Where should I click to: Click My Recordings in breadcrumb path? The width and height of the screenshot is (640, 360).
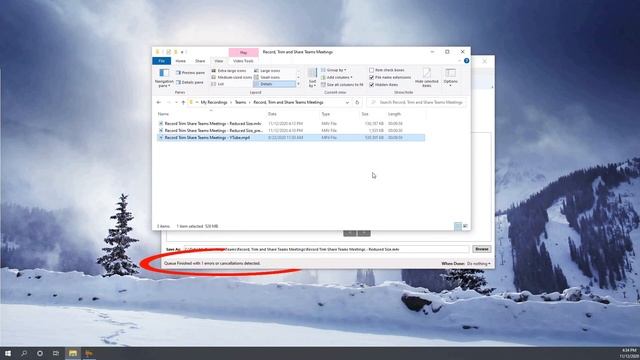pyautogui.click(x=214, y=102)
